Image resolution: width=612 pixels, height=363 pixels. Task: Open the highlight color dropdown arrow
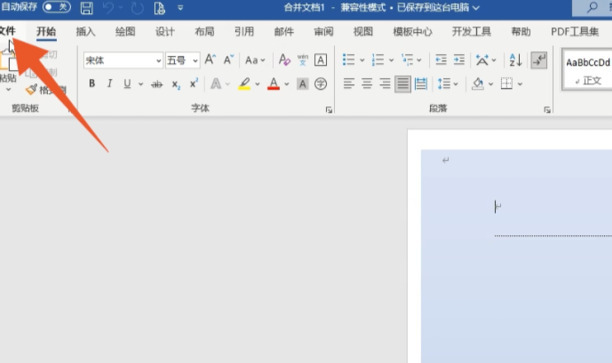[x=257, y=84]
